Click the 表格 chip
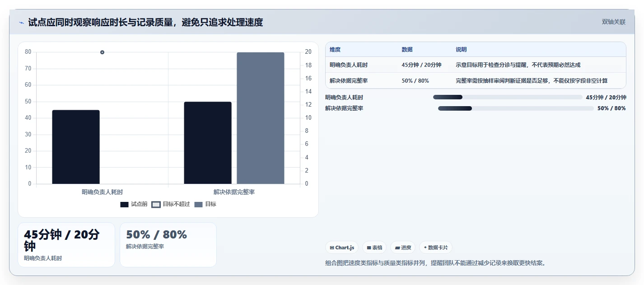 coord(374,248)
